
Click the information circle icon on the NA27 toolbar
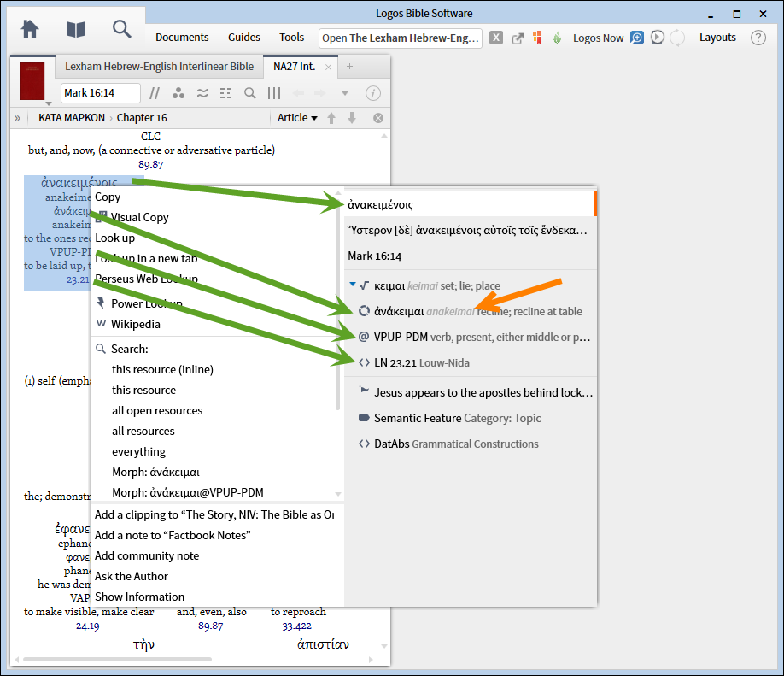[372, 93]
